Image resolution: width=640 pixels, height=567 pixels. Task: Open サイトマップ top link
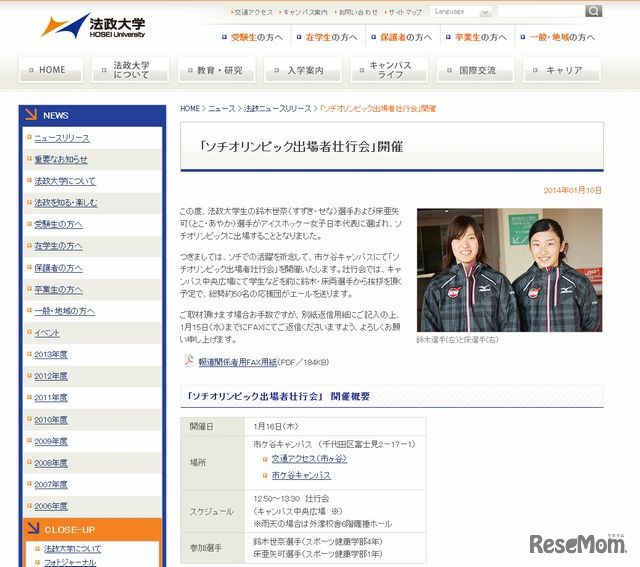coord(403,12)
